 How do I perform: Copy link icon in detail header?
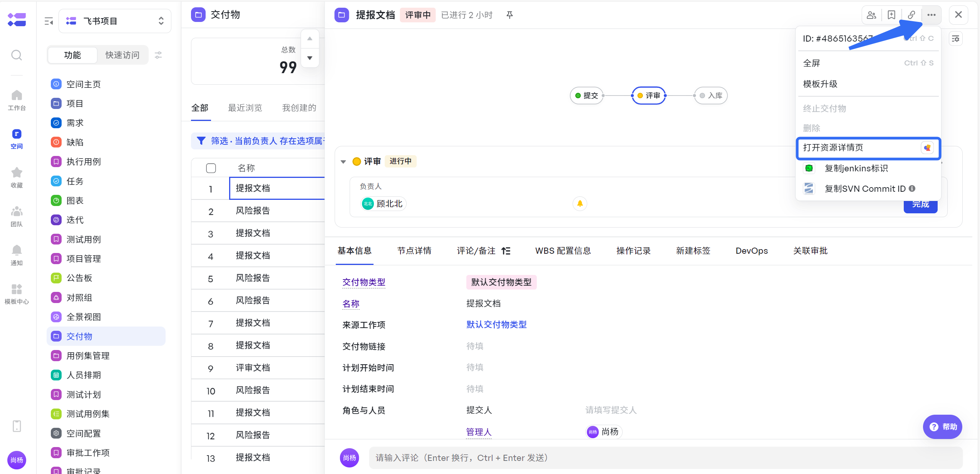911,15
